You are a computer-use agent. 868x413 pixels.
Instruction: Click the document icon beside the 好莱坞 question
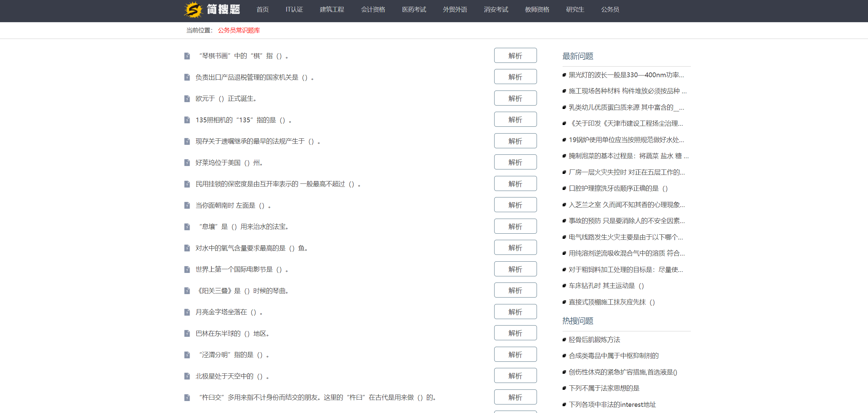[187, 163]
